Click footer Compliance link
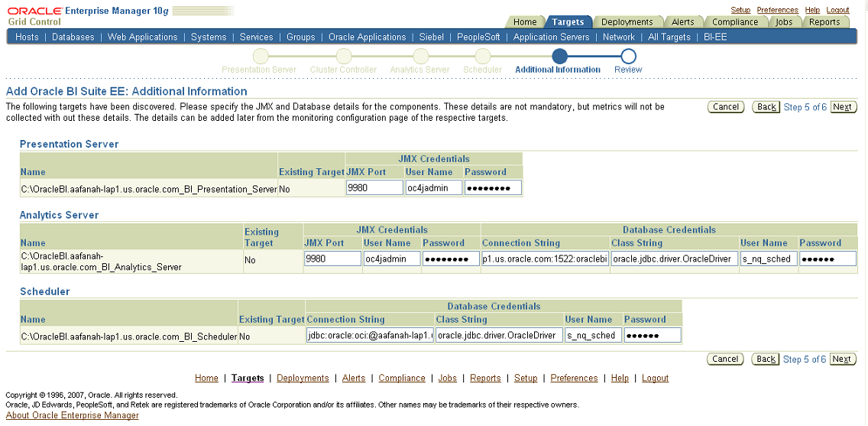This screenshot has height=426, width=868. (x=402, y=378)
